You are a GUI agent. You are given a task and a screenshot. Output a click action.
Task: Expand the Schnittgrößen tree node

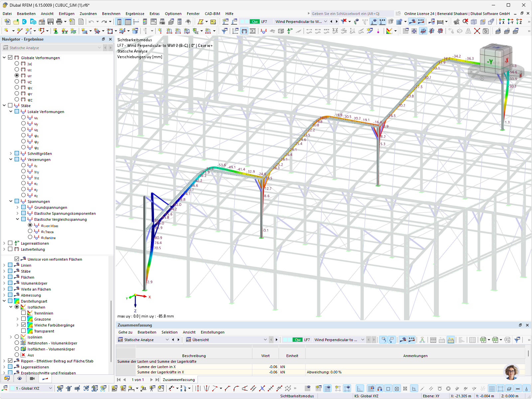(11, 153)
